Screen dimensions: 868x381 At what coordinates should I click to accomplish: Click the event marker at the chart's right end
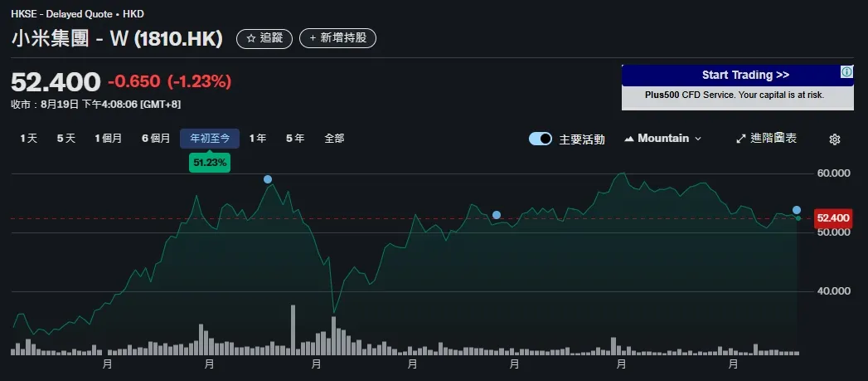click(797, 210)
